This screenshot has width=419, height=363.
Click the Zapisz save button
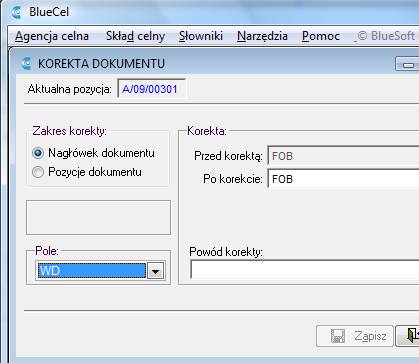[355, 336]
